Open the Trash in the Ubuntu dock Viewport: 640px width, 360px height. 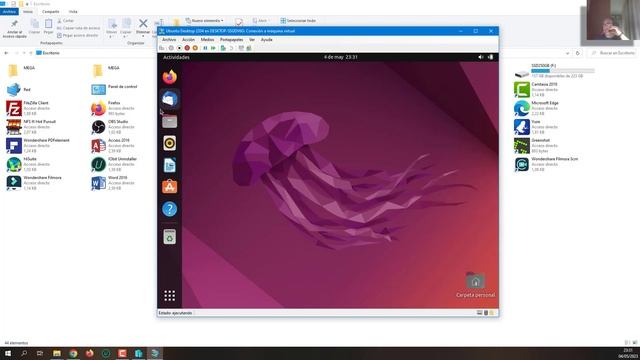[170, 237]
